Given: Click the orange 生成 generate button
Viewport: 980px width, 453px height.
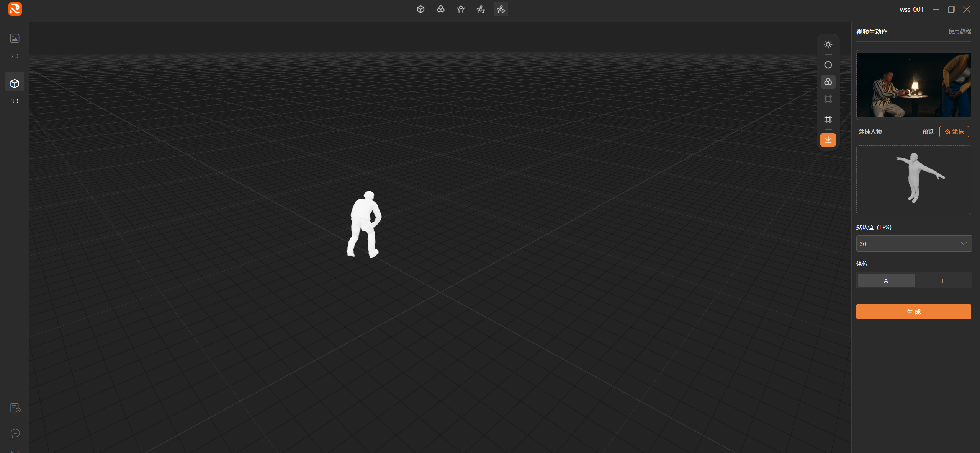Looking at the screenshot, I should (913, 312).
